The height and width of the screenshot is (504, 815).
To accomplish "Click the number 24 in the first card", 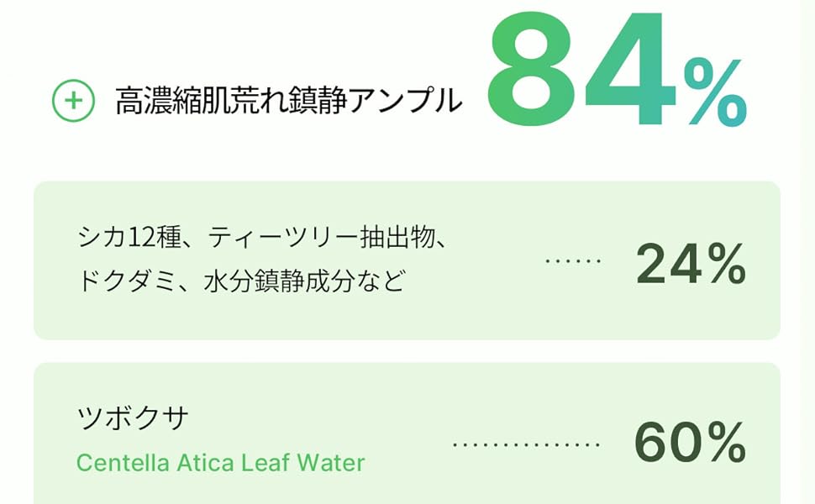I will (664, 265).
